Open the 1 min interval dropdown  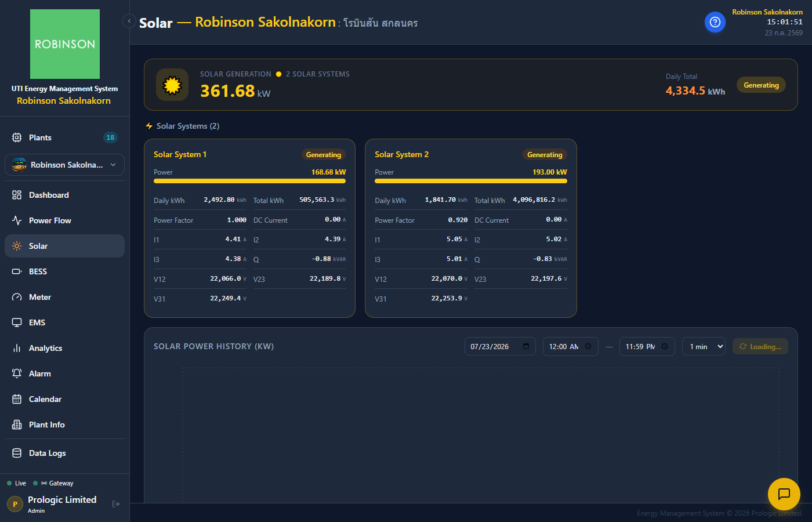(x=704, y=346)
